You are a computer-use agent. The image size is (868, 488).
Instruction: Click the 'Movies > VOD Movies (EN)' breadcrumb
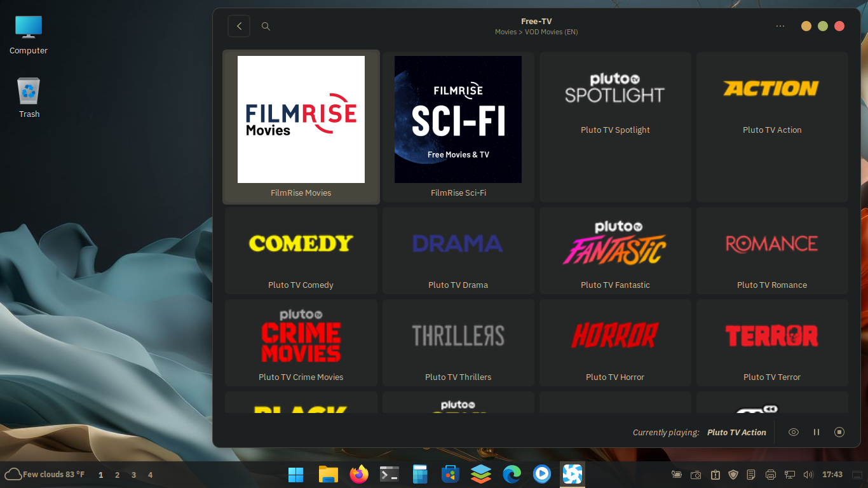pyautogui.click(x=536, y=32)
